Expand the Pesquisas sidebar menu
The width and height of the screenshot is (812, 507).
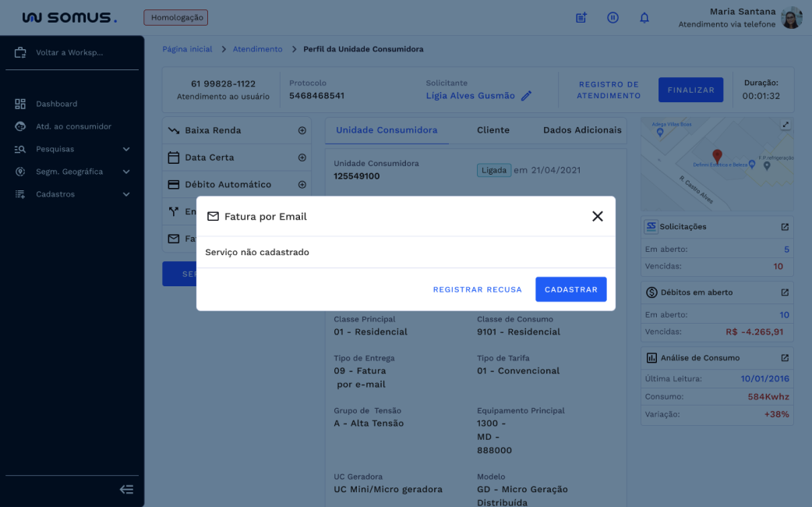coord(71,148)
